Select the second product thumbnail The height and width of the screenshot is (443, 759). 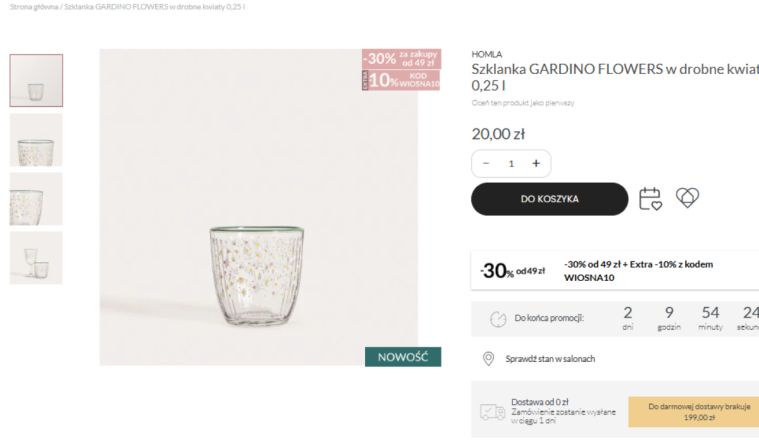click(x=36, y=140)
